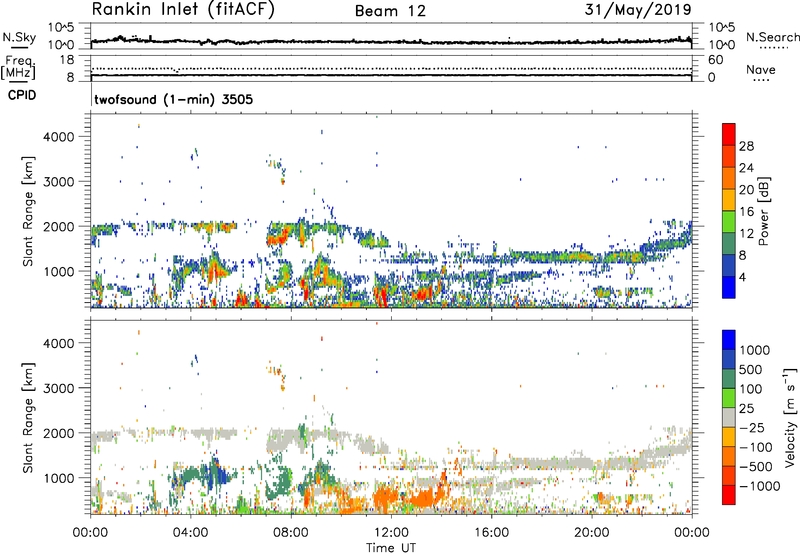The width and height of the screenshot is (800, 554).
Task: Select the '12:00' time tick label
Action: coord(391,533)
